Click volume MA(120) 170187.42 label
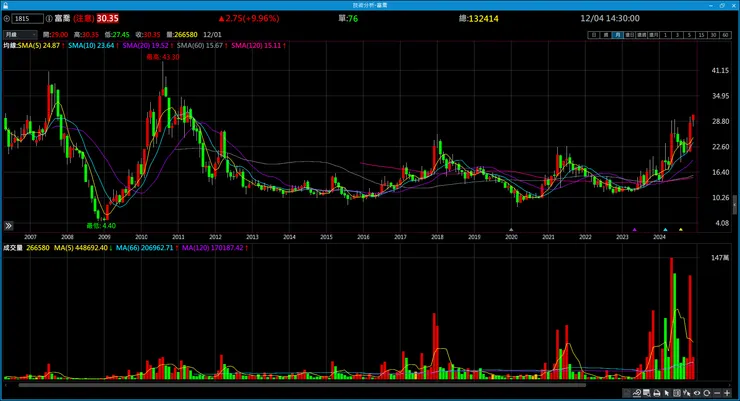This screenshot has width=740, height=401. pos(212,248)
